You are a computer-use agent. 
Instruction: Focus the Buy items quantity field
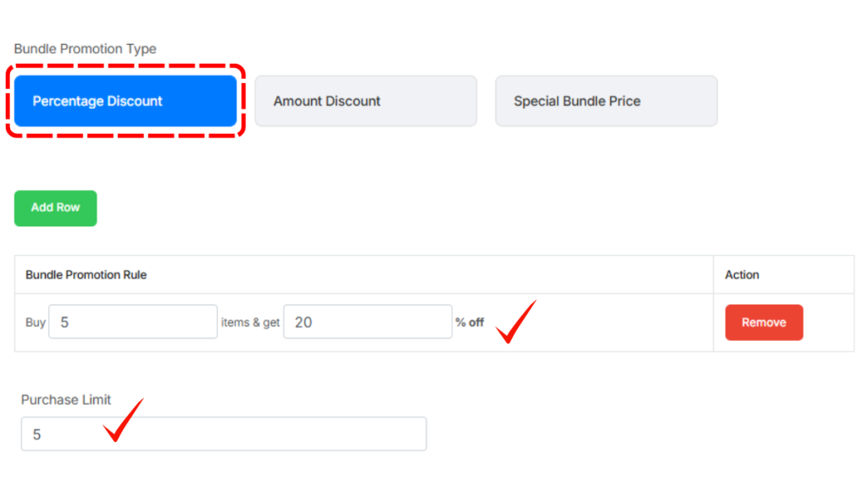point(133,322)
